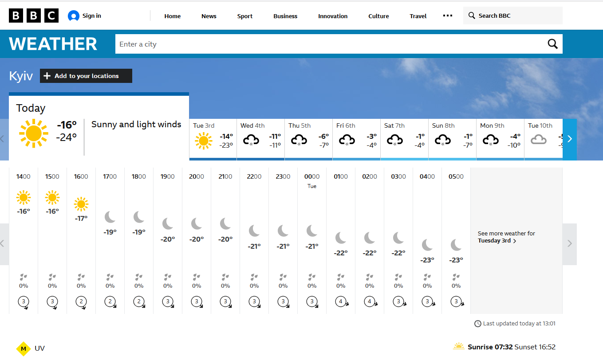Go to the Travel section
The height and width of the screenshot is (364, 603).
tap(418, 16)
